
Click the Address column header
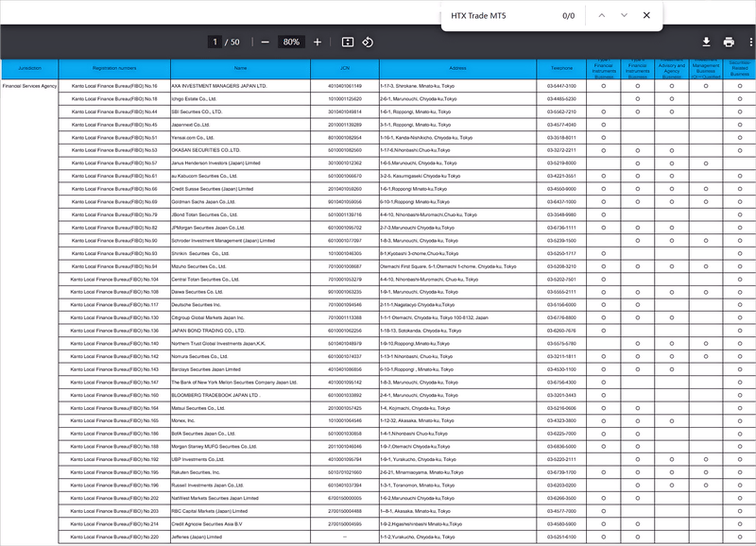pyautogui.click(x=457, y=68)
